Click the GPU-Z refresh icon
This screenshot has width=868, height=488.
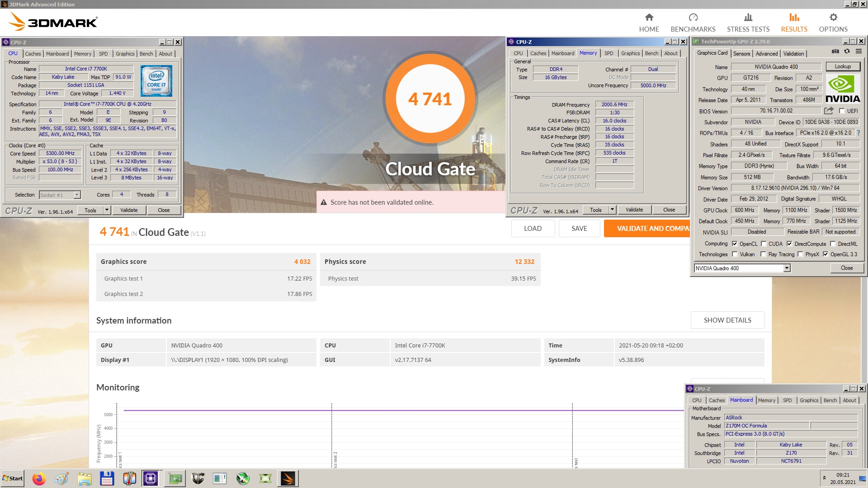coord(847,52)
